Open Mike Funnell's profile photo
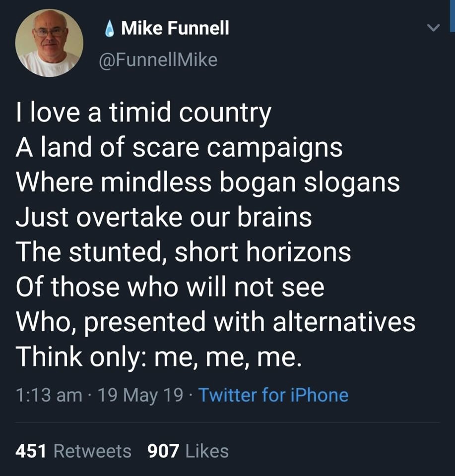This screenshot has width=455, height=476. (49, 43)
